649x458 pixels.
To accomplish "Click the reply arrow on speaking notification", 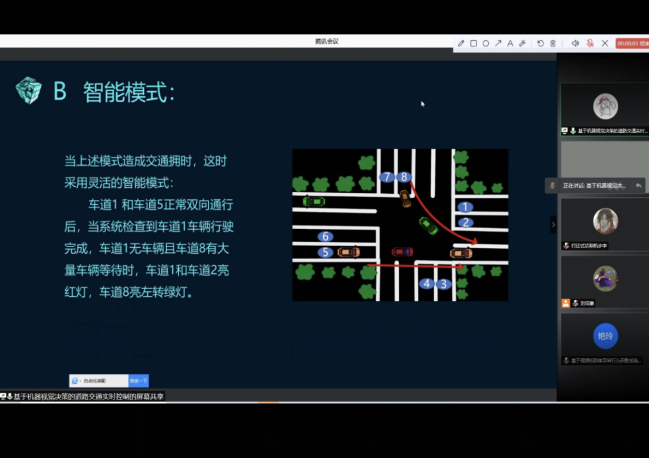I will [x=638, y=185].
